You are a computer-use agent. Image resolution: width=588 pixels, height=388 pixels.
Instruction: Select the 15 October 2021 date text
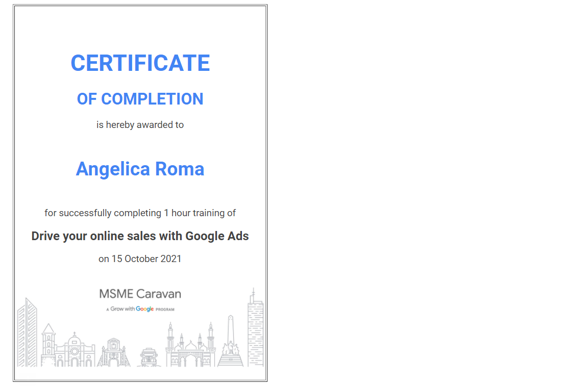140,258
